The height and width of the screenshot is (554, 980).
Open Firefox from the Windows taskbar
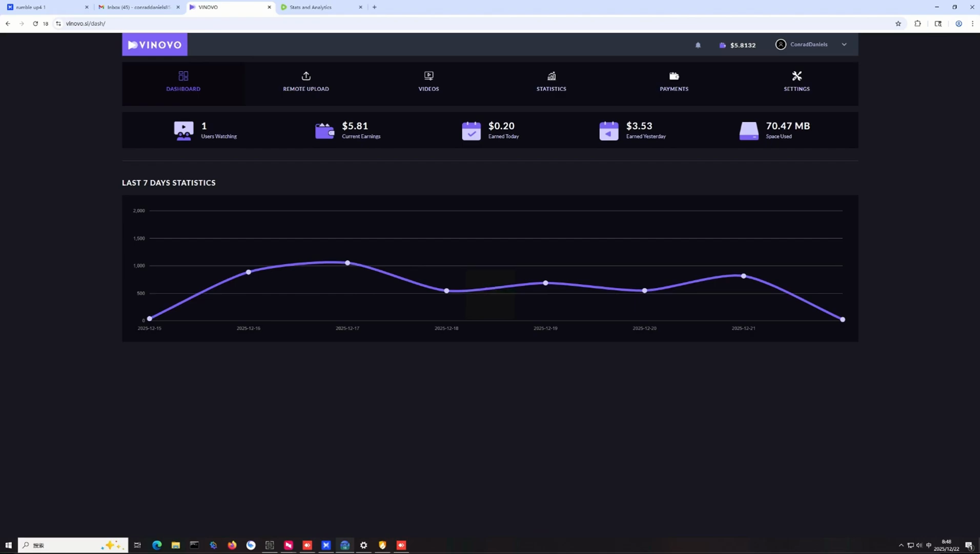pos(232,545)
